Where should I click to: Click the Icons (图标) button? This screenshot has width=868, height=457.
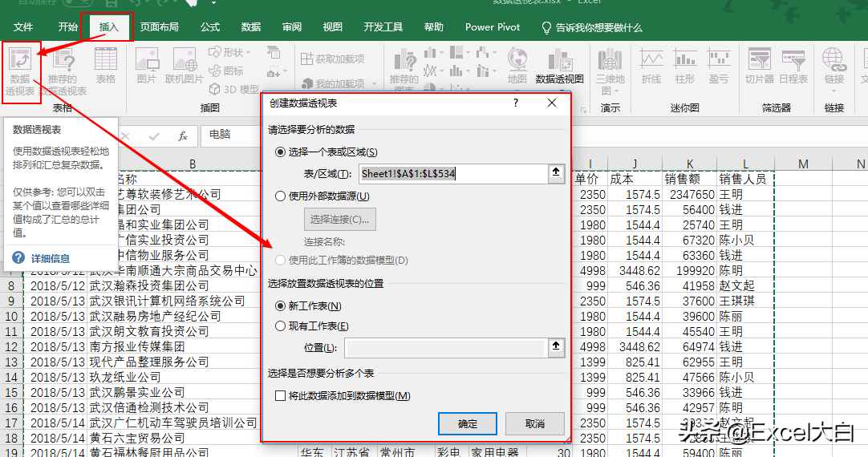click(226, 71)
